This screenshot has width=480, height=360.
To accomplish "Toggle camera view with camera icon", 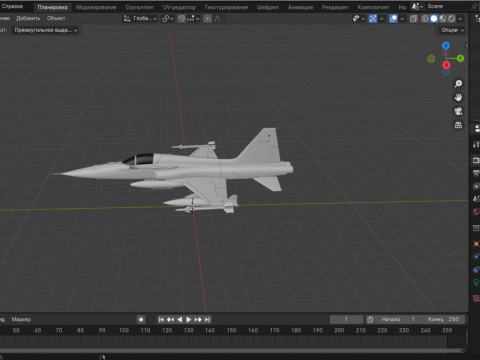I will (458, 111).
